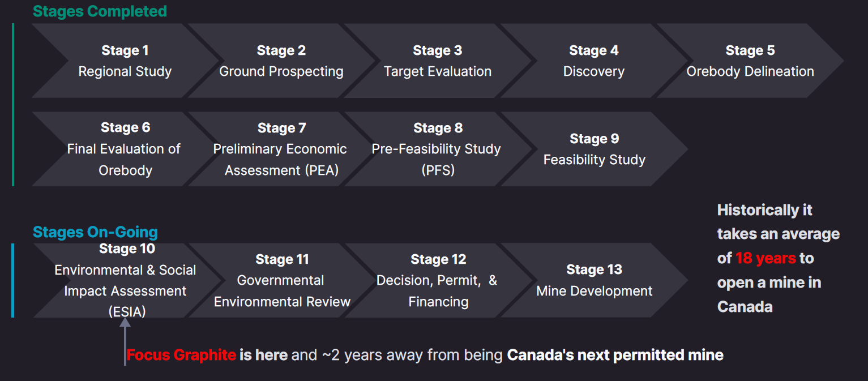The width and height of the screenshot is (868, 381).
Task: Click Stage 11 Governmental Environmental Review block
Action: point(282,280)
